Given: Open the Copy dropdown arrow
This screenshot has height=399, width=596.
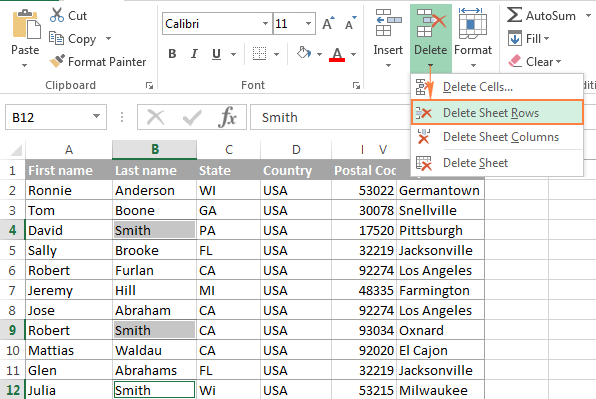Looking at the screenshot, I should click(x=108, y=38).
